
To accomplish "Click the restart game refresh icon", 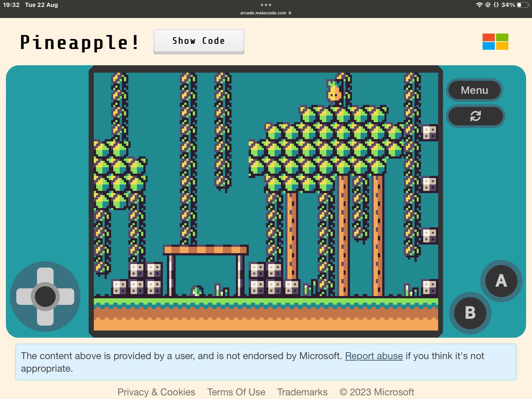I will tap(475, 116).
